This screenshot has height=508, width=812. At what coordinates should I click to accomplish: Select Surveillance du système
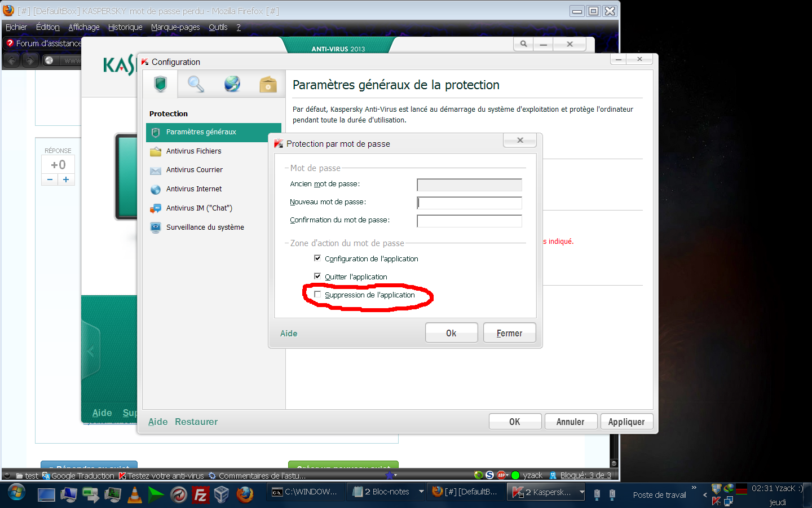pos(205,227)
